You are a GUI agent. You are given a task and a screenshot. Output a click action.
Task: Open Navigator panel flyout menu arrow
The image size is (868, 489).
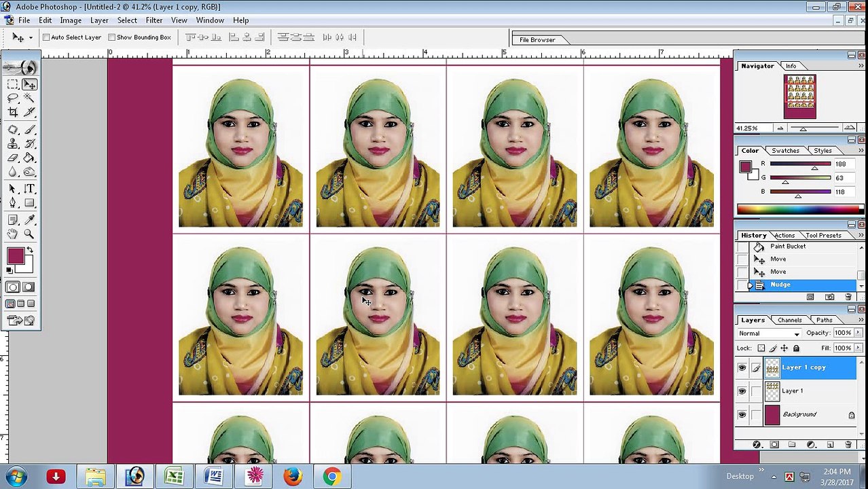click(x=861, y=66)
